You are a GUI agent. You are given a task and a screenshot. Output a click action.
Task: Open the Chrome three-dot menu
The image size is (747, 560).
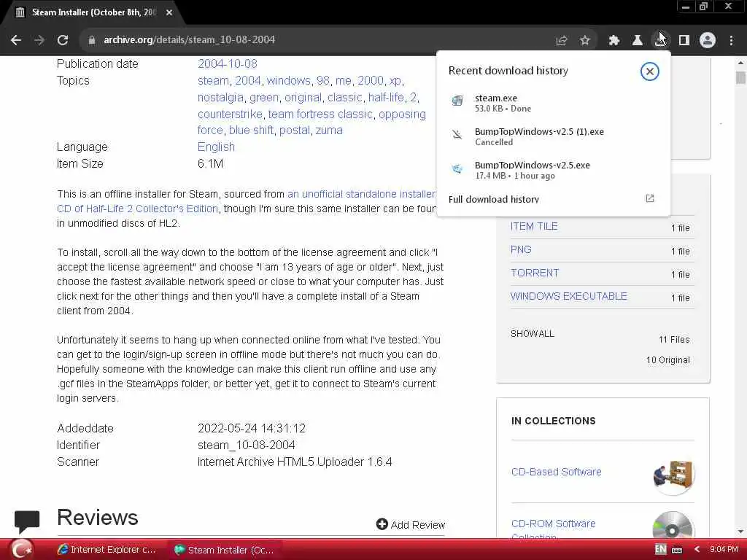(x=731, y=41)
